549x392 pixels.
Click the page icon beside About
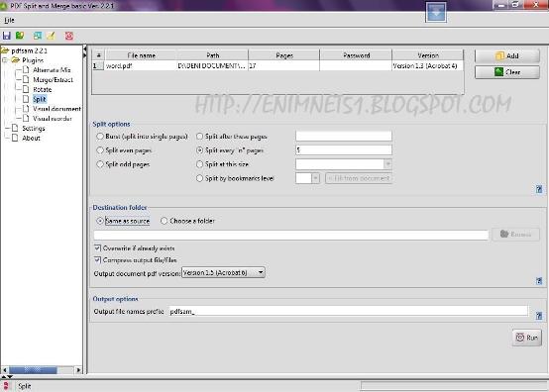point(15,138)
